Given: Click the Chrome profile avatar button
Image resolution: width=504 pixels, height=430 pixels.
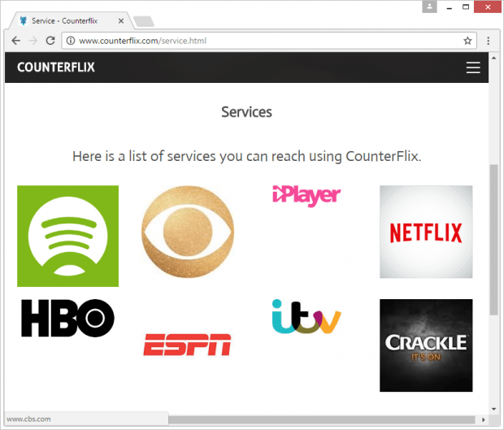Looking at the screenshot, I should click(x=429, y=7).
